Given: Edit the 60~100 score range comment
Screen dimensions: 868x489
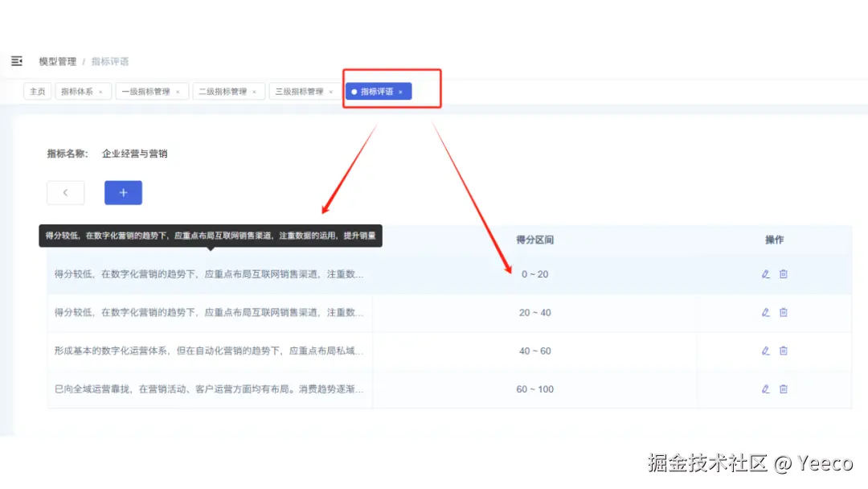Looking at the screenshot, I should (765, 389).
